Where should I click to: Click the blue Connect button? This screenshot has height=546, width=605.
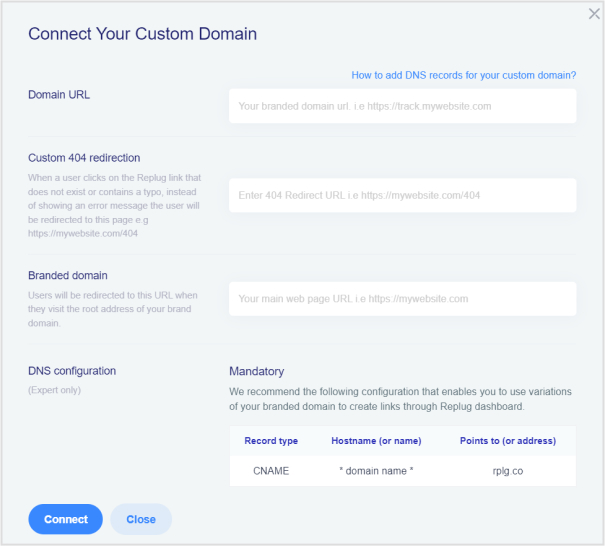coord(66,519)
